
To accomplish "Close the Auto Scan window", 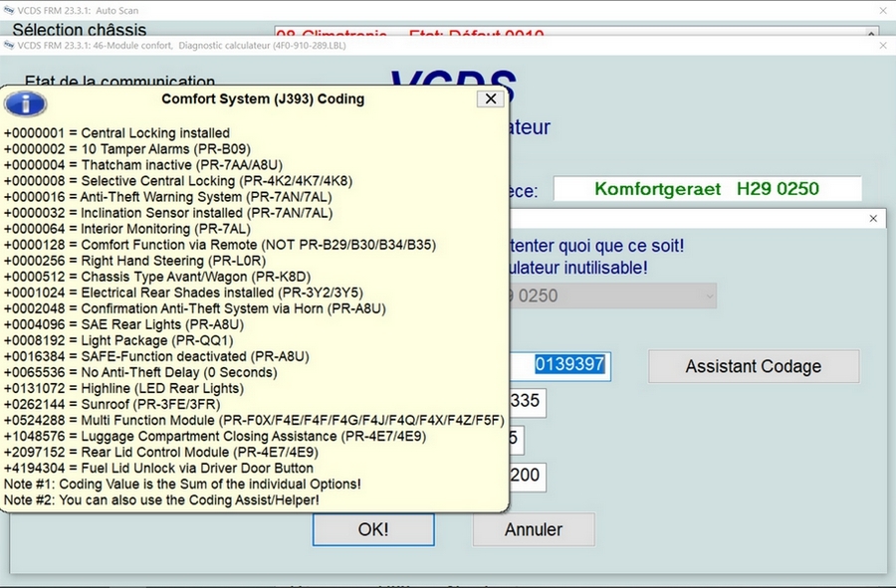I will tap(883, 10).
